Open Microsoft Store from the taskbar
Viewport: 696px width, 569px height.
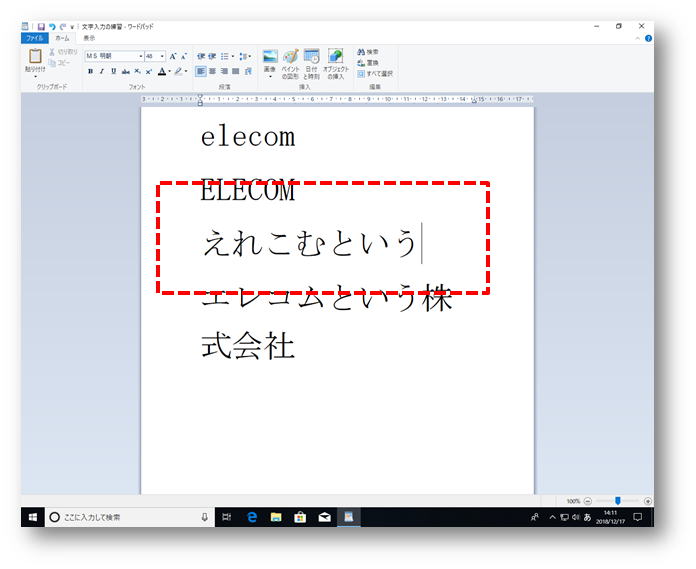(x=300, y=518)
